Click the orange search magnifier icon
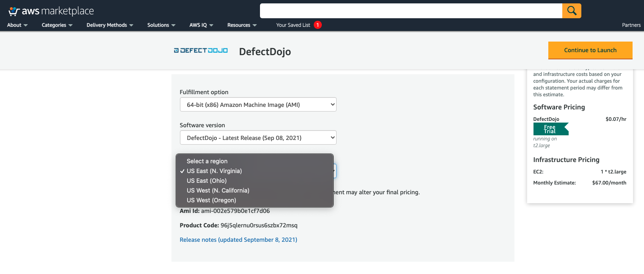This screenshot has height=274, width=644. click(571, 11)
